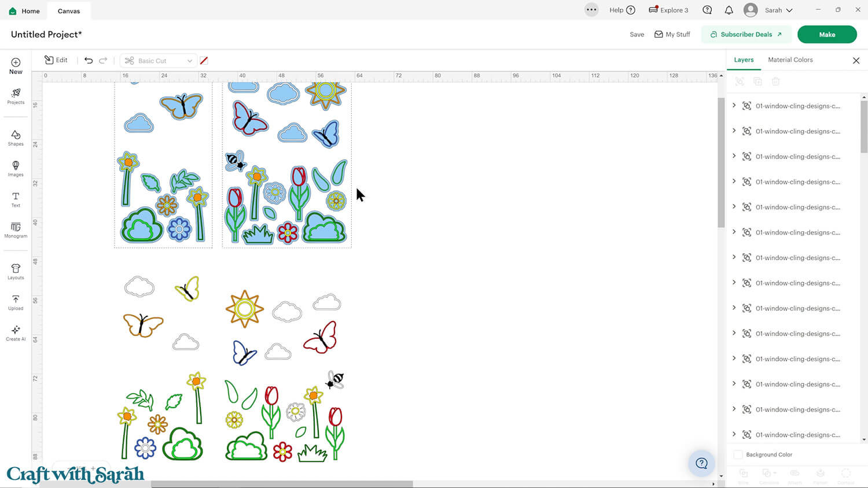The image size is (868, 488).
Task: Open the Layouts tool
Action: pyautogui.click(x=16, y=271)
